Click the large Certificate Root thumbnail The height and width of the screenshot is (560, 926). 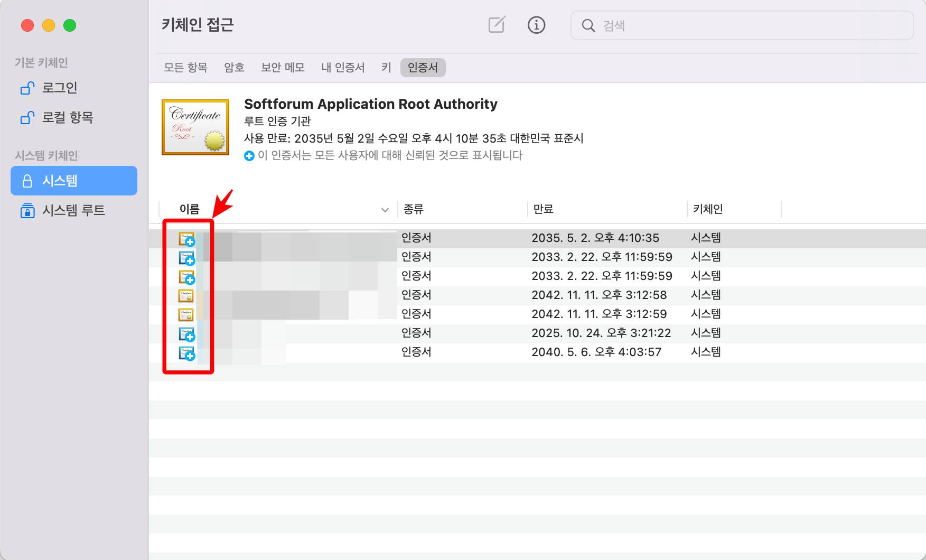point(195,127)
